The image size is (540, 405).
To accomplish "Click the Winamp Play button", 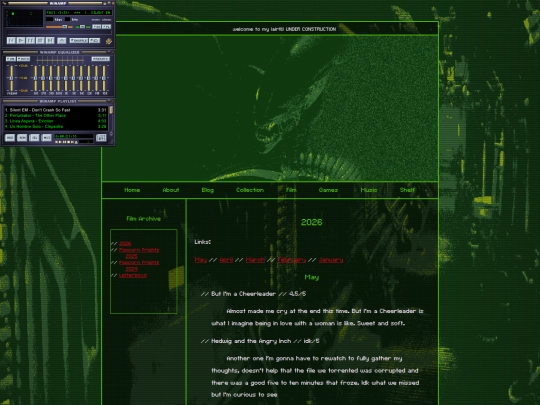I will [x=21, y=41].
